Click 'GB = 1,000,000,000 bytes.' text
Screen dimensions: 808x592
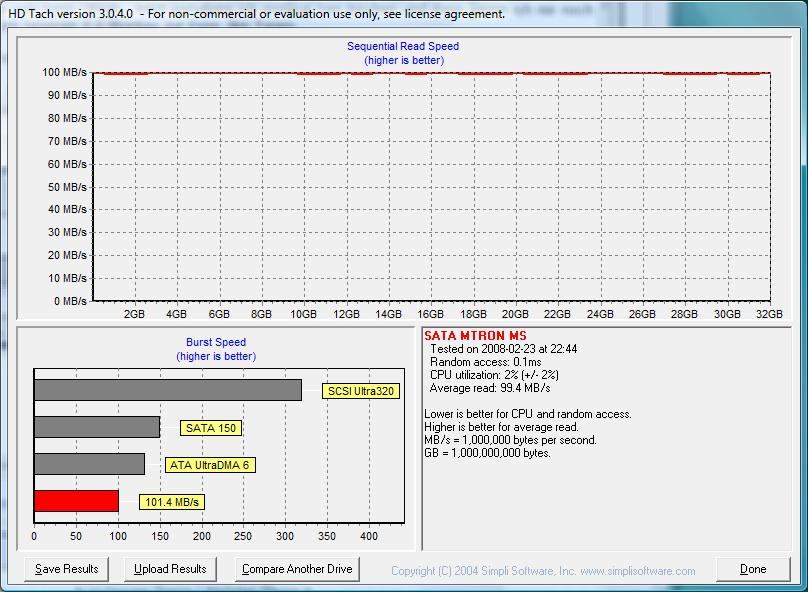(487, 453)
